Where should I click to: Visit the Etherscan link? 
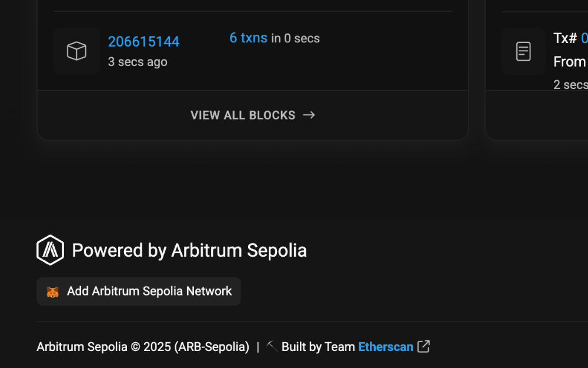coord(385,347)
